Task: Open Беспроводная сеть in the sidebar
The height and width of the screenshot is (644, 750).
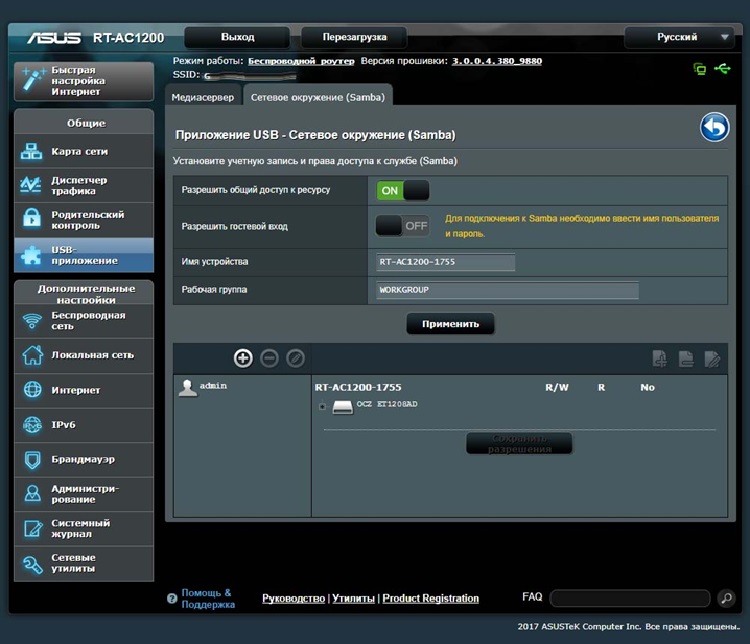Action: click(x=84, y=320)
